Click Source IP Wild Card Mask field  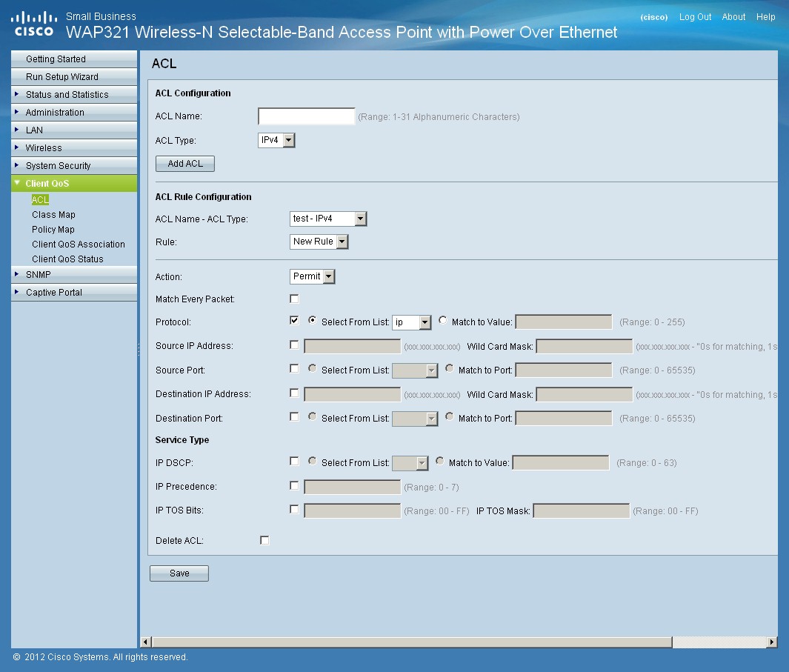585,346
